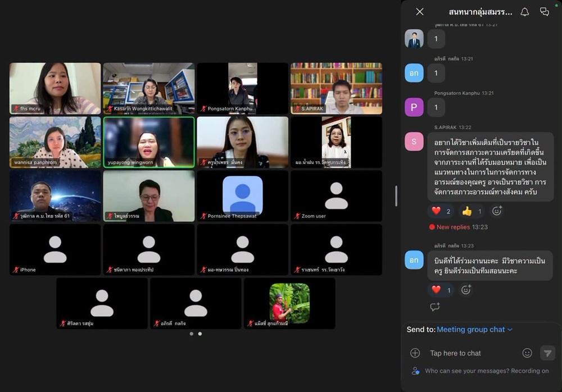The image size is (562, 392).
Task: Click the chat bubbles icon in header
Action: pyautogui.click(x=545, y=12)
